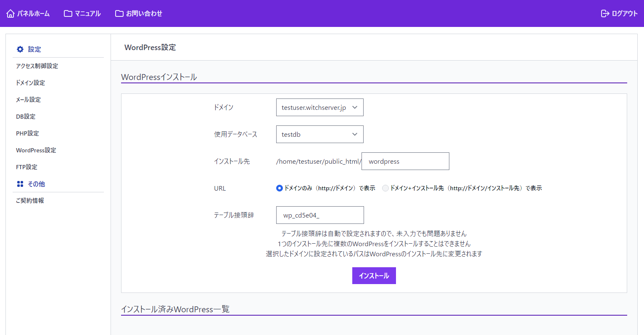The width and height of the screenshot is (644, 335).
Task: Click the 設定 sidebar section header text
Action: tap(34, 49)
